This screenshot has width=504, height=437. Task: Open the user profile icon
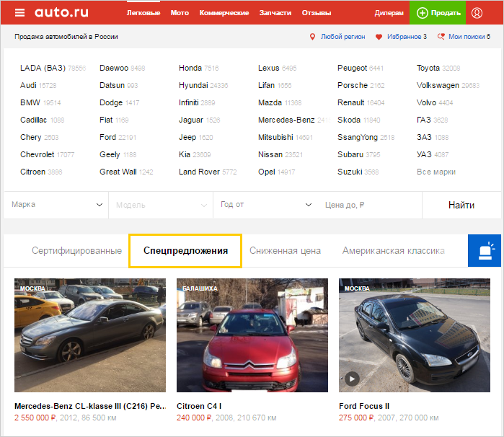pos(477,13)
